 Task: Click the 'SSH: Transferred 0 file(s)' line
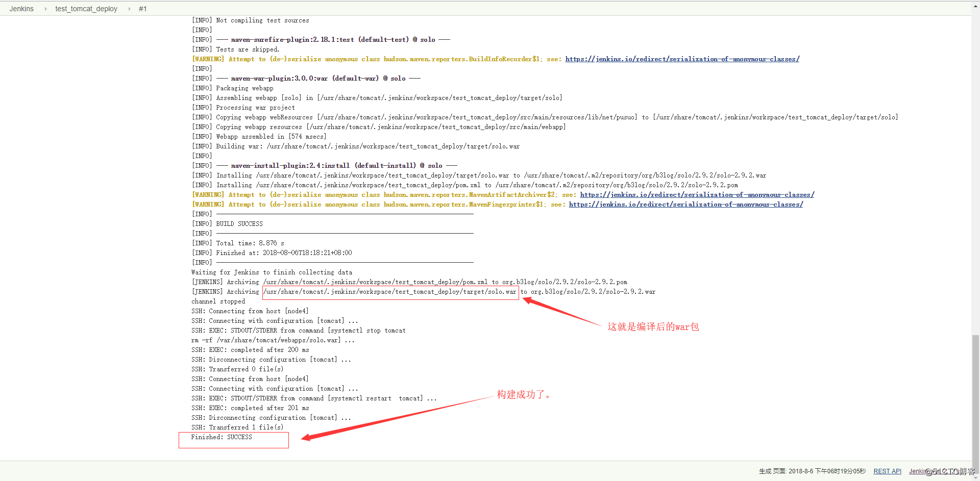pyautogui.click(x=237, y=369)
